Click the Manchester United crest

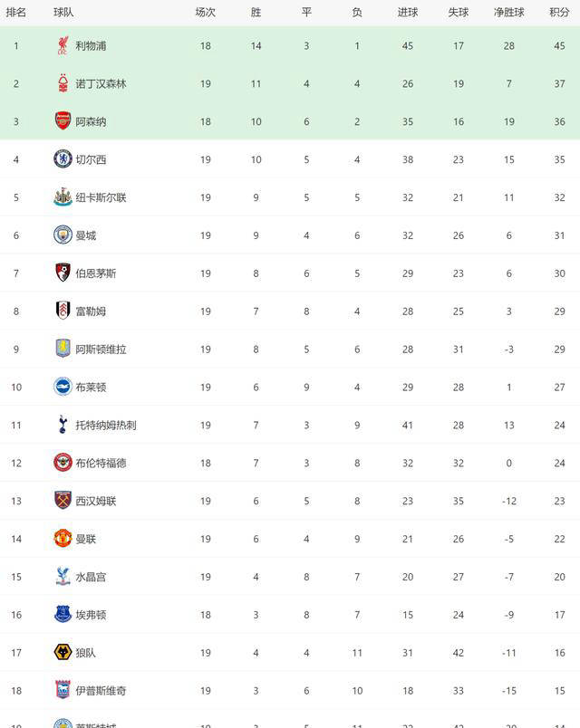click(x=63, y=539)
